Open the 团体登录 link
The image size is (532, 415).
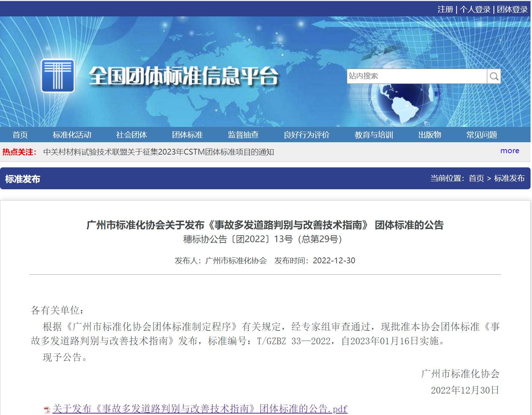pos(512,9)
